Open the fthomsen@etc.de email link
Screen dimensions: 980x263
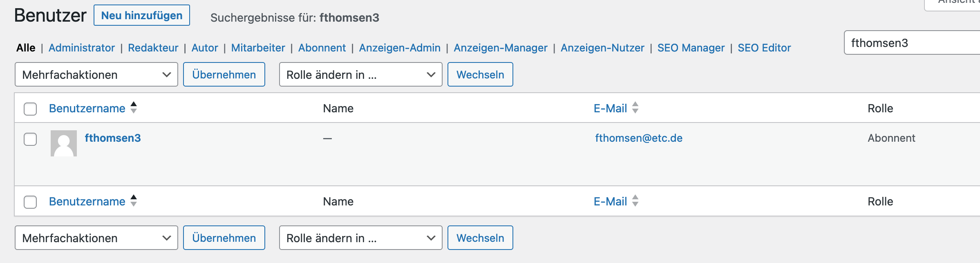pyautogui.click(x=639, y=138)
